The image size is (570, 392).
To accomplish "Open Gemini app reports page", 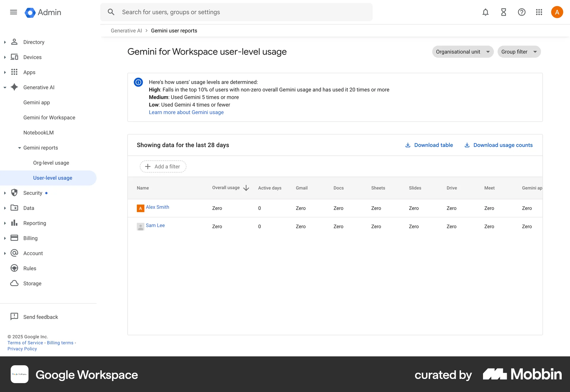I will pos(37,102).
